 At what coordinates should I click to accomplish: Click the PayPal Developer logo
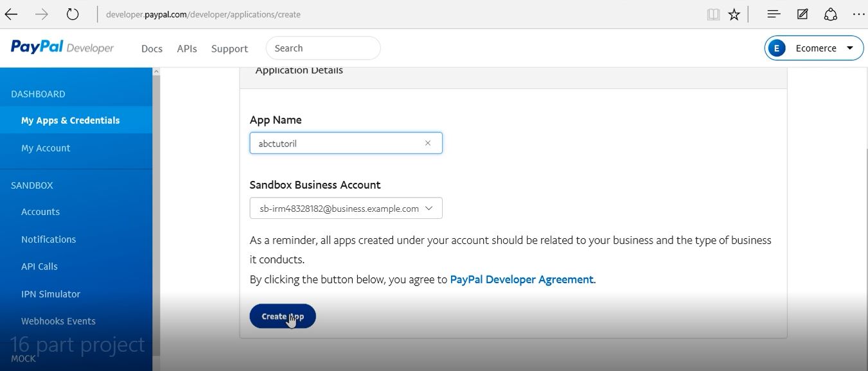click(x=62, y=47)
